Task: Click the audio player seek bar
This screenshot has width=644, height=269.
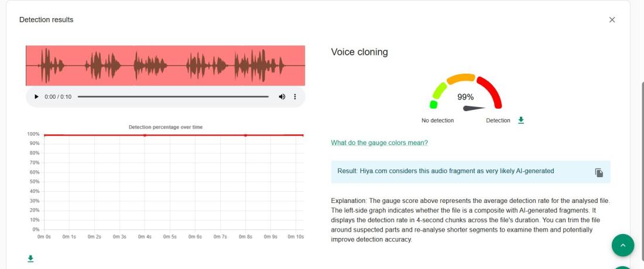Action: (173, 96)
